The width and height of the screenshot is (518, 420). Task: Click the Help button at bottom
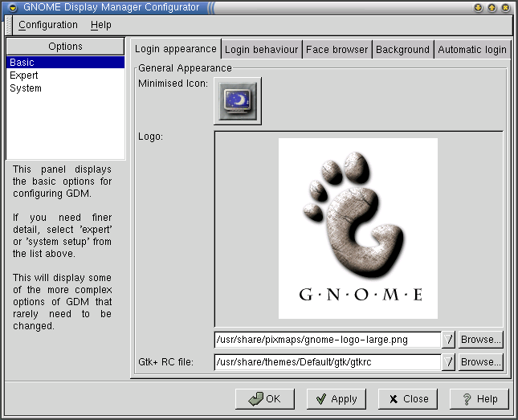[479, 399]
